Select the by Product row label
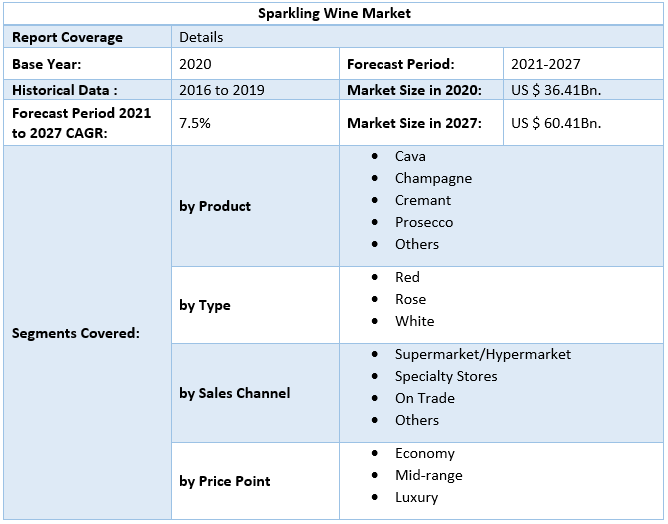Viewport: 668px width, 524px height. coord(215,206)
